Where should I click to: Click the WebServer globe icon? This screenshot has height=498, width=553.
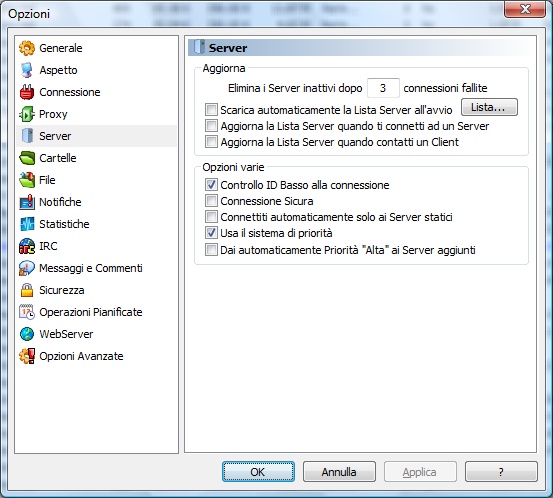(27, 334)
